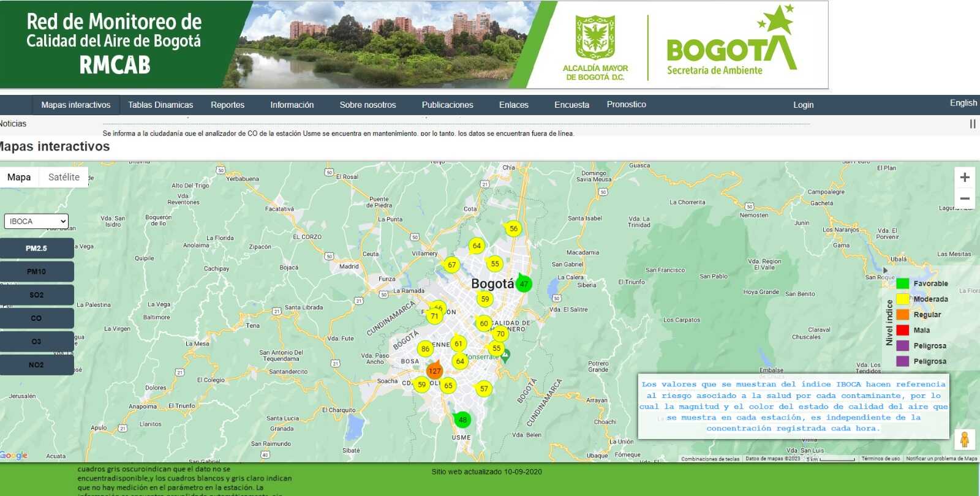The height and width of the screenshot is (496, 980).
Task: Click the Login link
Action: pos(803,105)
